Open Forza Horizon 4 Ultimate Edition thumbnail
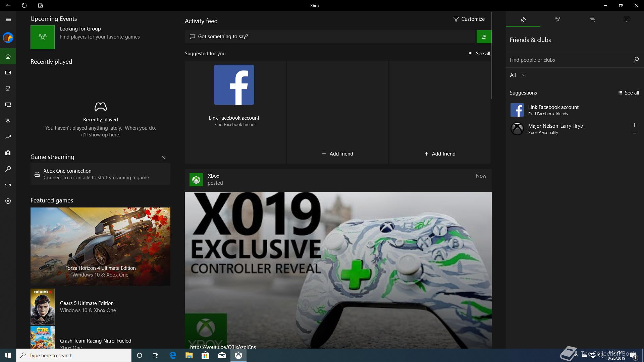The width and height of the screenshot is (644, 362). coord(100,247)
